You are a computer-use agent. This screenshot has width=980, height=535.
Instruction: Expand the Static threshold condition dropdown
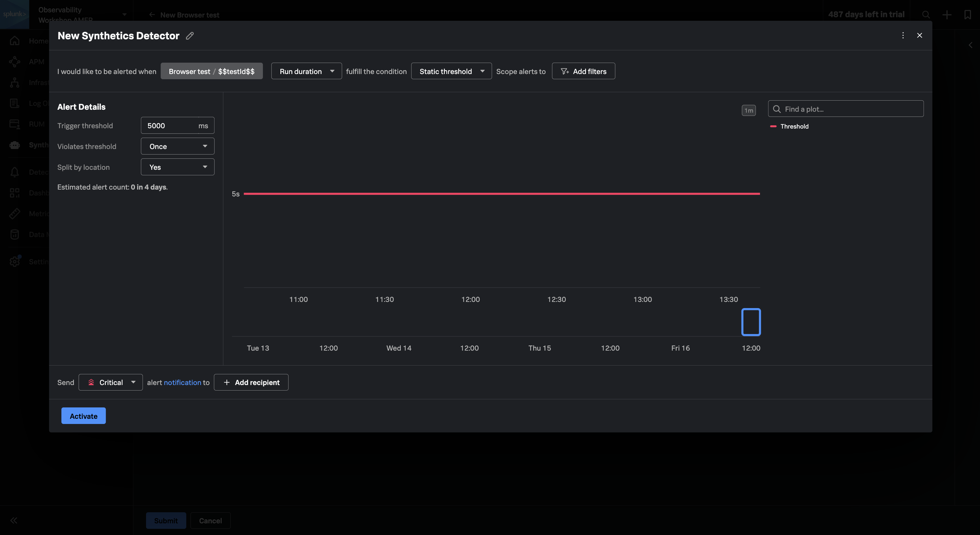[x=451, y=71]
